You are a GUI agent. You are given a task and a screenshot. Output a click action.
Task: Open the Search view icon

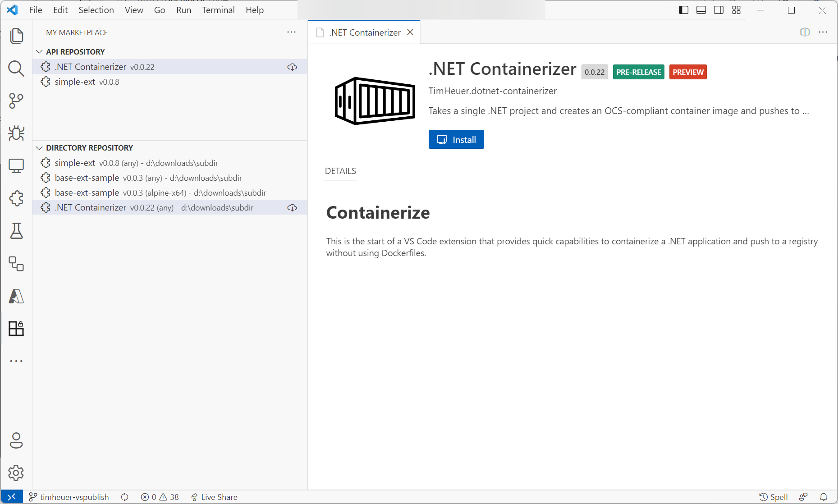pos(16,69)
